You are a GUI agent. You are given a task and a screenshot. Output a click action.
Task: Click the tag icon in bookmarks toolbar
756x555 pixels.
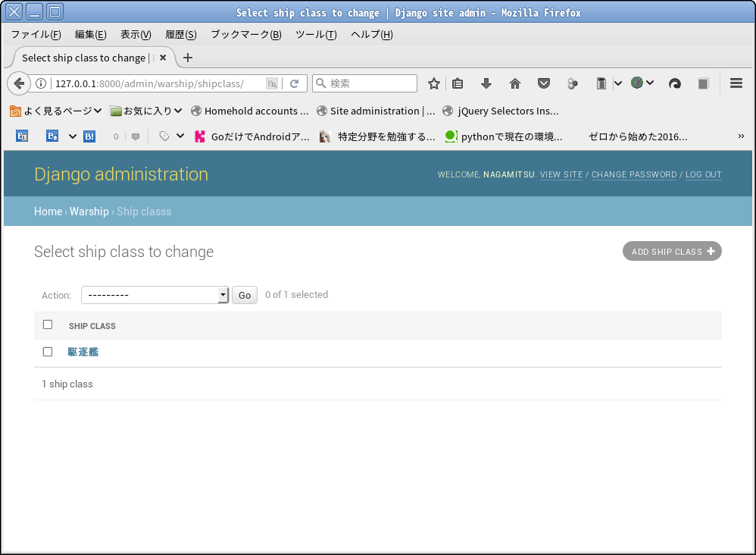[x=164, y=136]
